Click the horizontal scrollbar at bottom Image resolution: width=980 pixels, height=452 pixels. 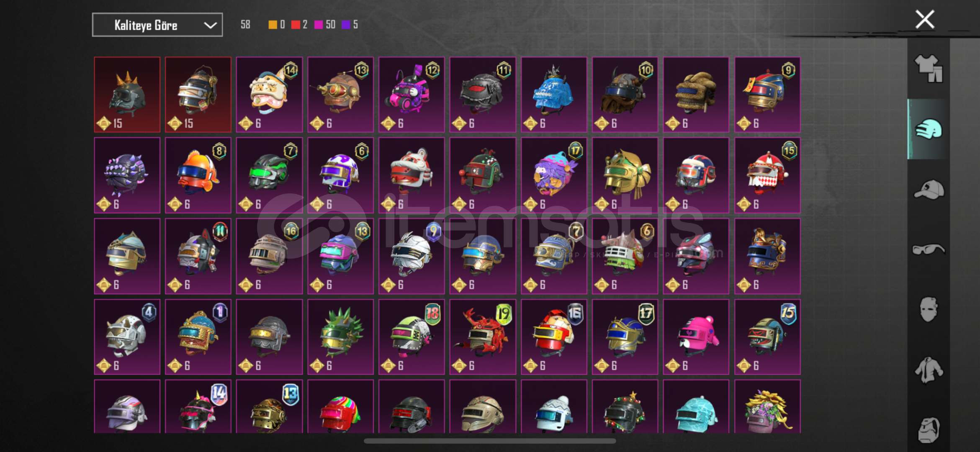point(490,441)
